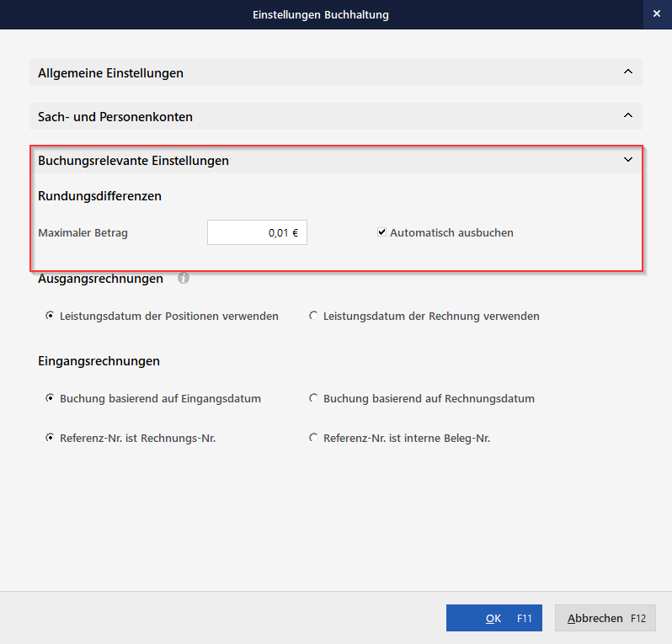Click the Einstellungen Buchhaltung title bar

pyautogui.click(x=320, y=14)
